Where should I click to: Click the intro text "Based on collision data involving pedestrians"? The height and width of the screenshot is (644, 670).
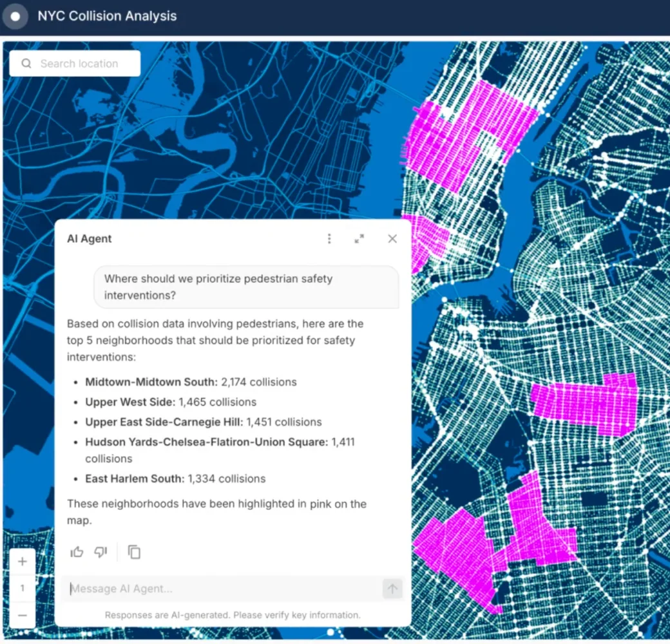tap(182, 324)
